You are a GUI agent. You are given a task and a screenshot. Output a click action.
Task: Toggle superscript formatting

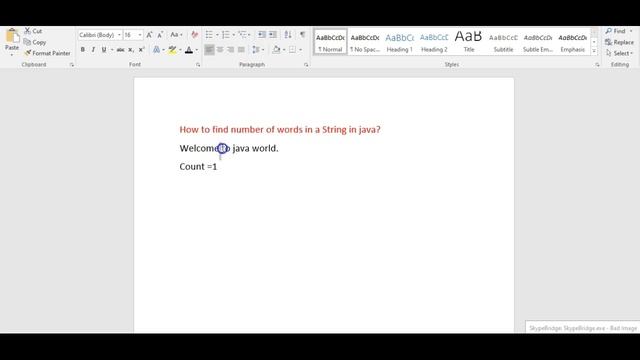(141, 50)
